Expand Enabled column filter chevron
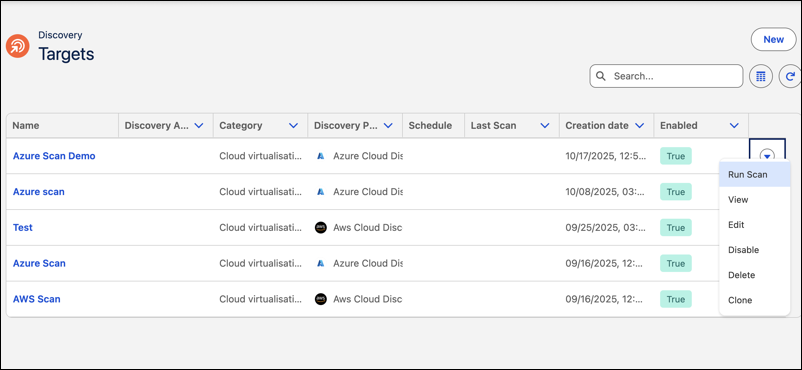802x370 pixels. (x=734, y=125)
